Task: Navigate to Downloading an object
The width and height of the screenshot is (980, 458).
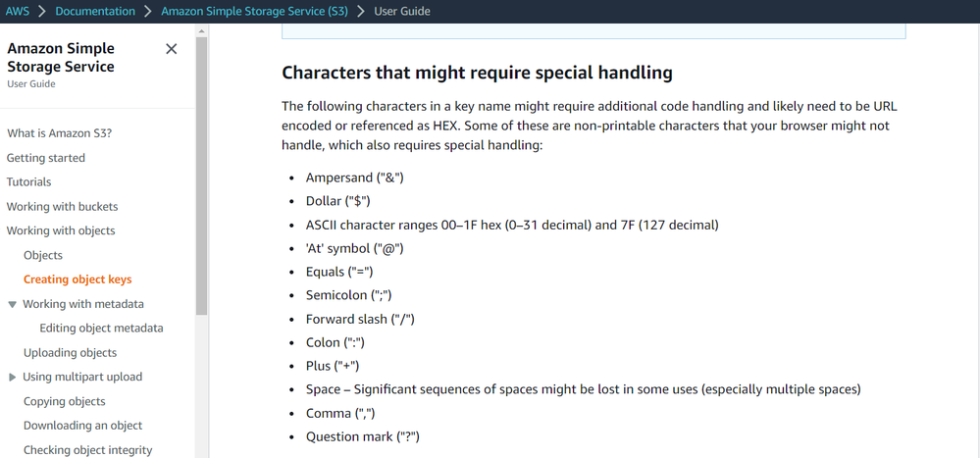Action: (x=82, y=426)
